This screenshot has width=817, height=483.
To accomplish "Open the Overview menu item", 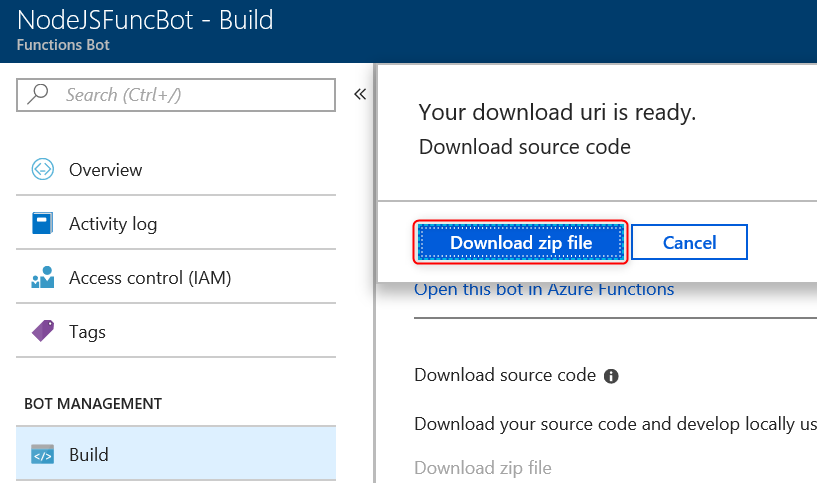I will pos(105,170).
